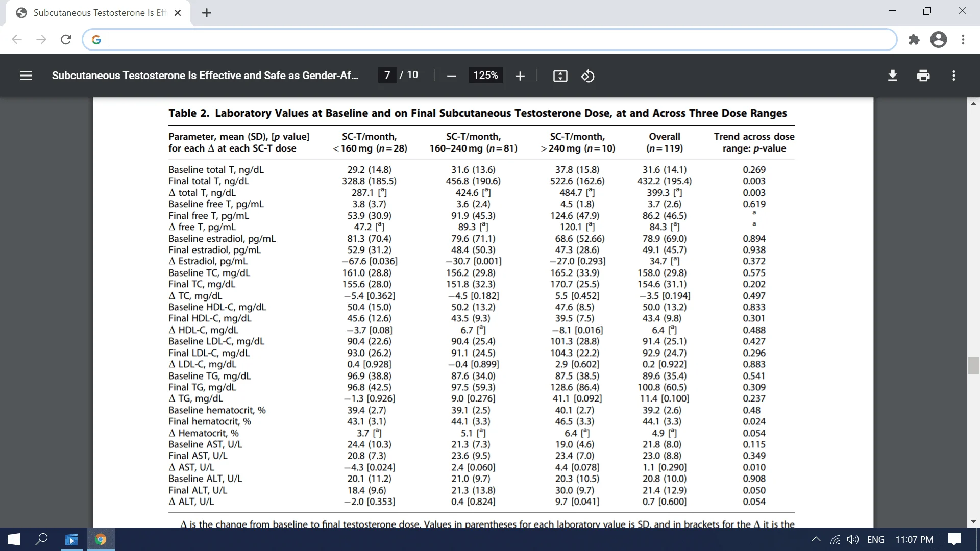Click the ENG language indicator

pos(876,539)
